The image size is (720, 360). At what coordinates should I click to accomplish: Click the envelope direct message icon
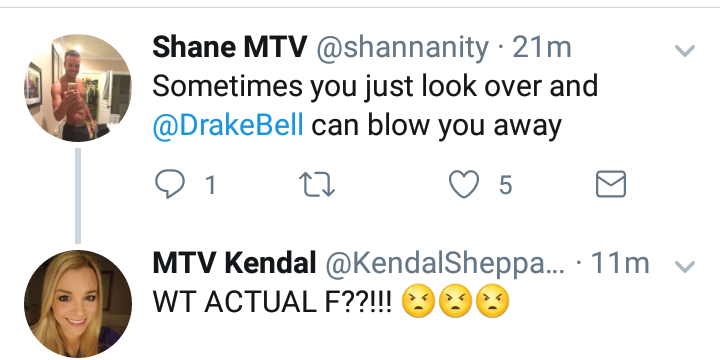(x=611, y=185)
